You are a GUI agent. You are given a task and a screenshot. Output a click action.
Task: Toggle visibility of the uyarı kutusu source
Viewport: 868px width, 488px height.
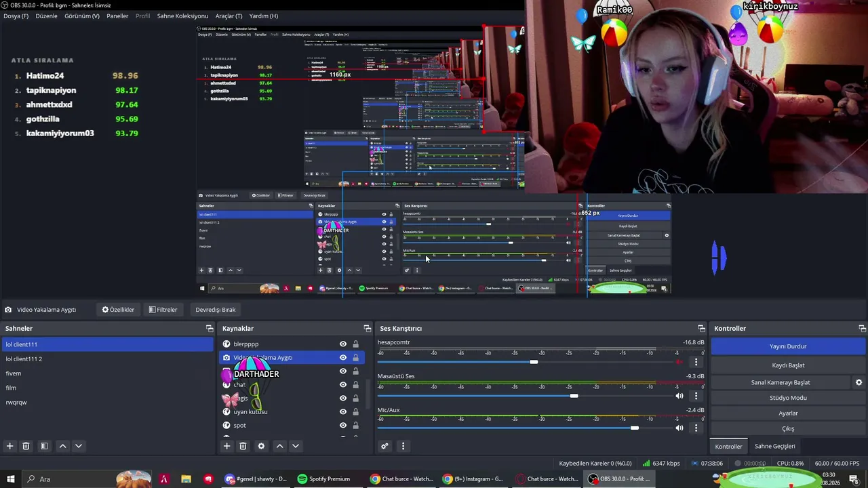tap(343, 412)
